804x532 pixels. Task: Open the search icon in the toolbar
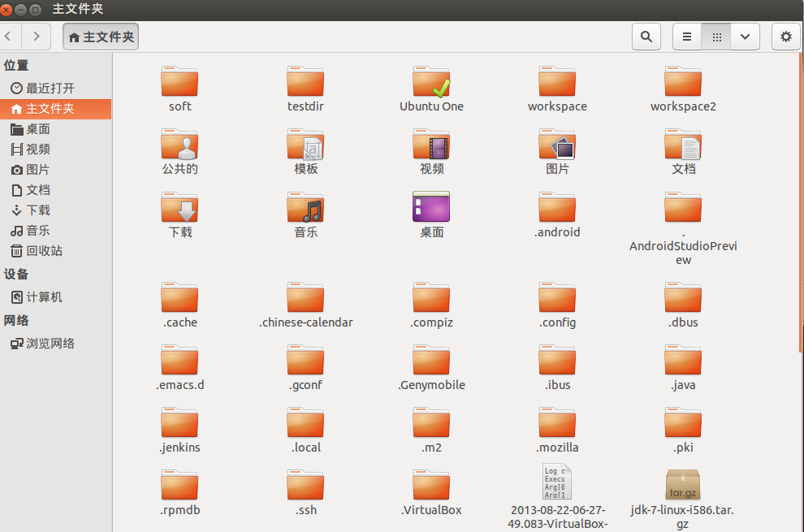pyautogui.click(x=646, y=37)
